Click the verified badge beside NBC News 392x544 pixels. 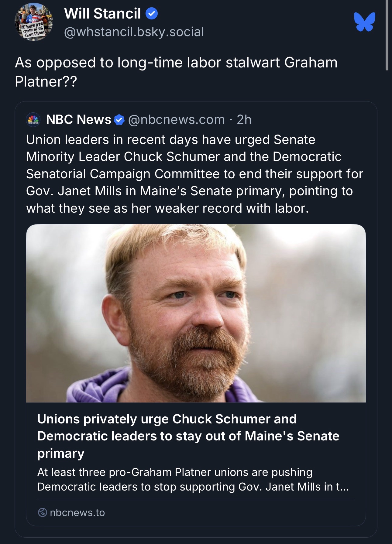click(119, 120)
